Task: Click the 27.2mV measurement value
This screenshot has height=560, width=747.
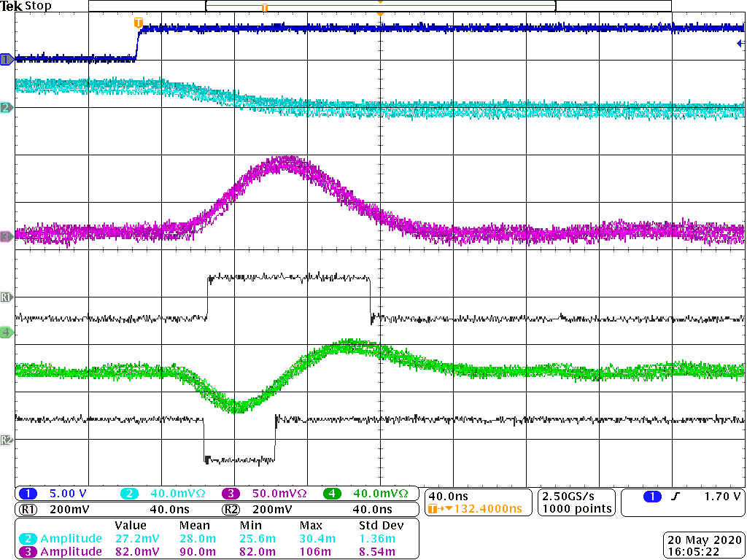Action: coord(137,539)
